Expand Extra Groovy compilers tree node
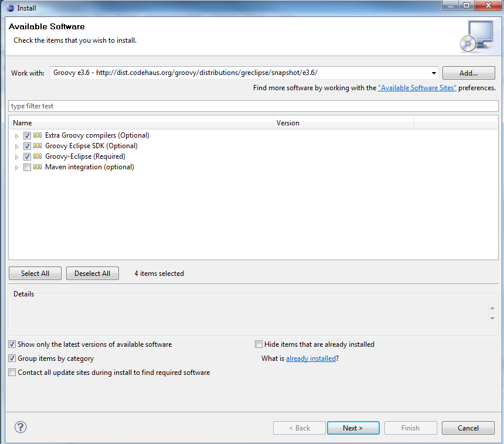Image resolution: width=504 pixels, height=444 pixels. (17, 136)
